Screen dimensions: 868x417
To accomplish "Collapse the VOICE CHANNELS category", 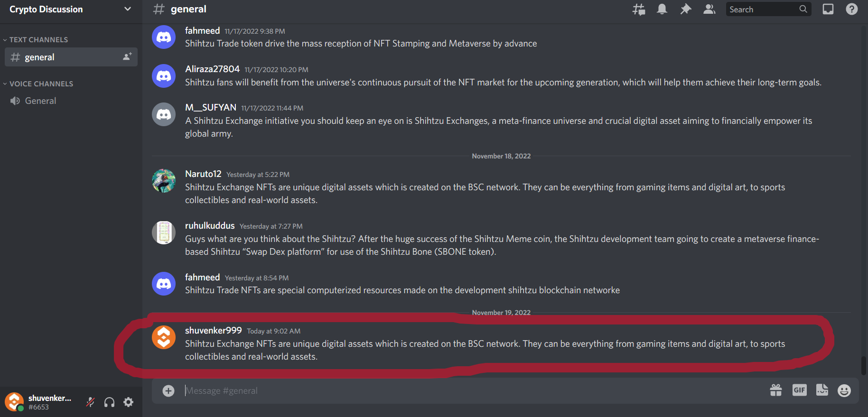I will 38,84.
